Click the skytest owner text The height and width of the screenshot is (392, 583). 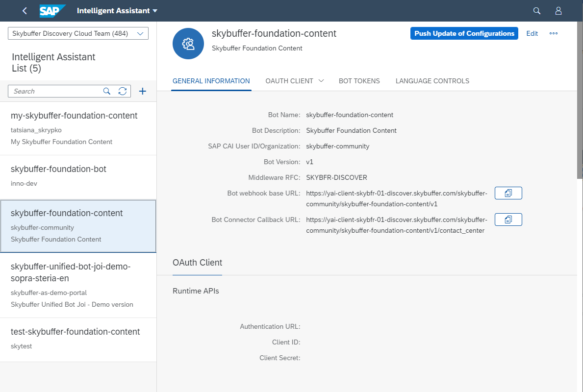pyautogui.click(x=21, y=346)
